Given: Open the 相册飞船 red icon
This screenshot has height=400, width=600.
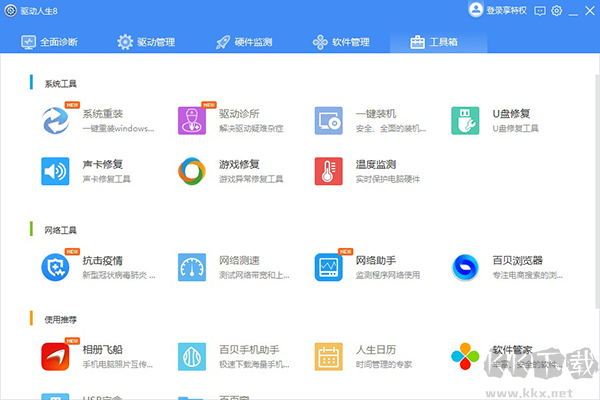Looking at the screenshot, I should (55, 357).
